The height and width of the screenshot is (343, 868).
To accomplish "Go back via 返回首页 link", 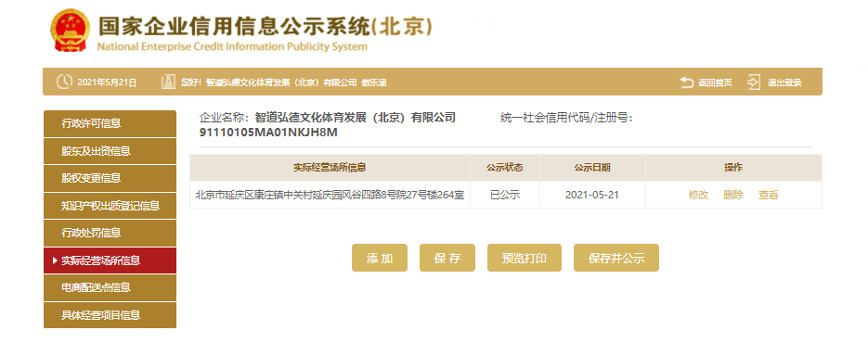I will [x=715, y=83].
